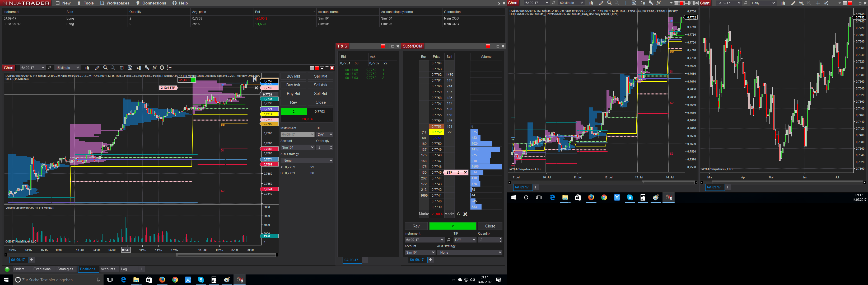Image resolution: width=868 pixels, height=285 pixels.
Task: Zoom in on the 15 Minute chart
Action: pos(105,68)
